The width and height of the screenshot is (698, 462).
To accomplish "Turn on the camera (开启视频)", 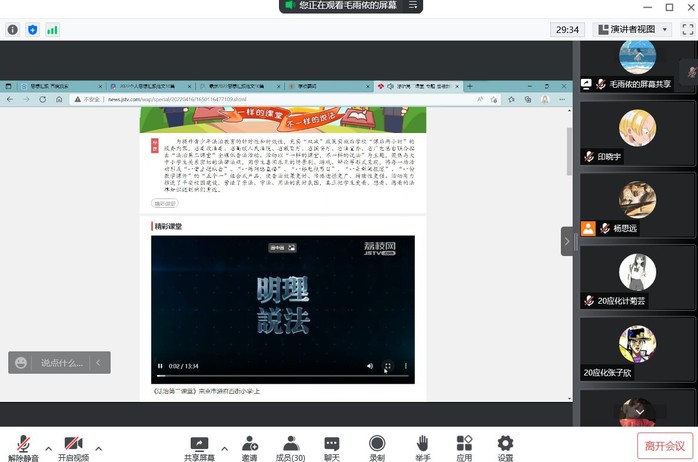I will pos(73,445).
